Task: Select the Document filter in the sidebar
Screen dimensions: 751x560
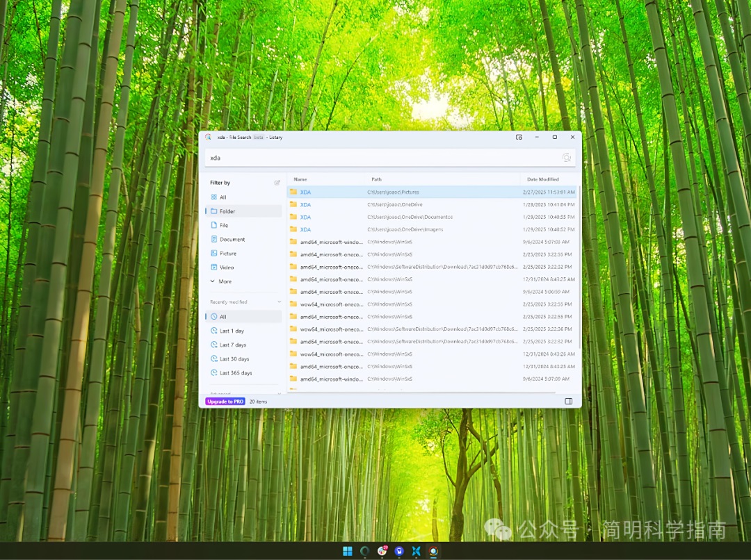Action: (232, 240)
